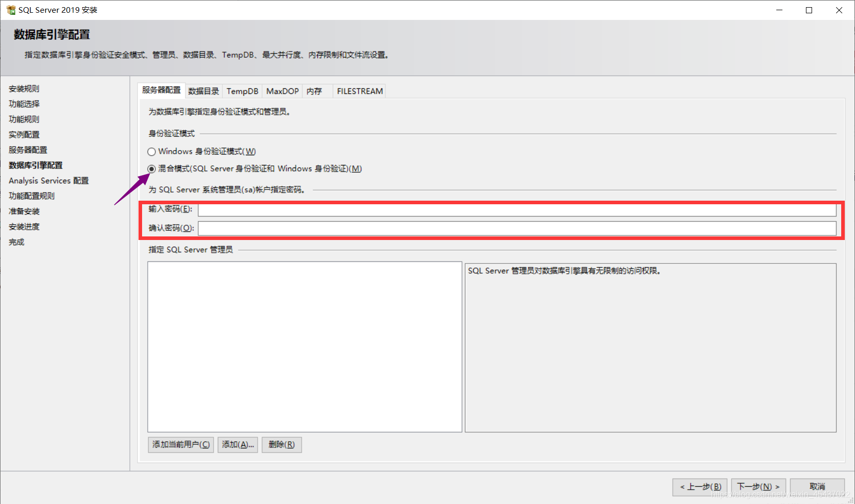The height and width of the screenshot is (504, 855).
Task: Click the administrator access description text
Action: (x=565, y=271)
